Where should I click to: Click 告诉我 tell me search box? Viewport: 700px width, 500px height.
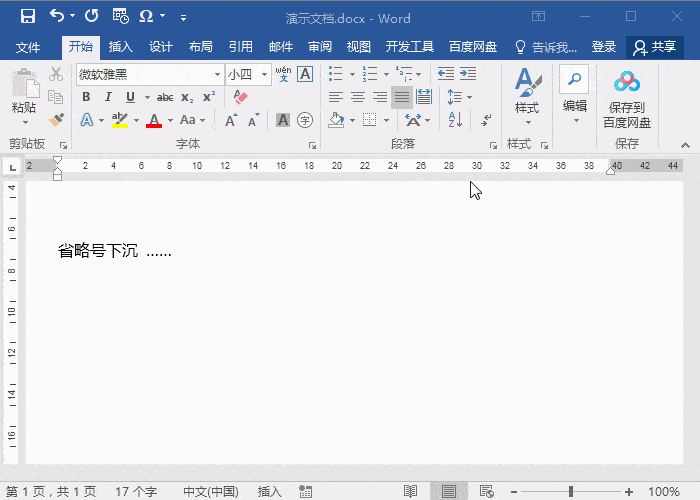pyautogui.click(x=546, y=47)
